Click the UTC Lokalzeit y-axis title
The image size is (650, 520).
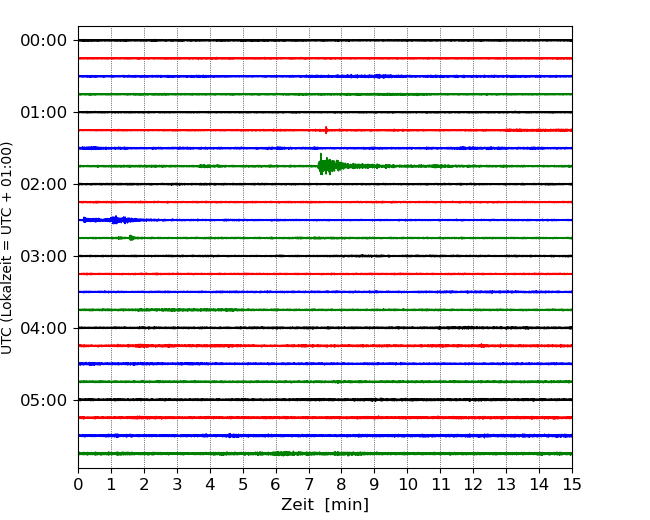tap(8, 247)
